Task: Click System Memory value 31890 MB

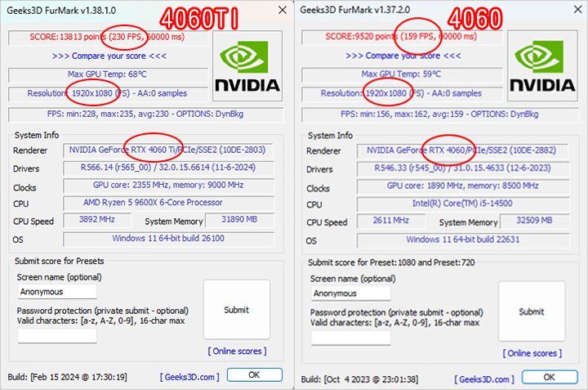Action: [239, 220]
